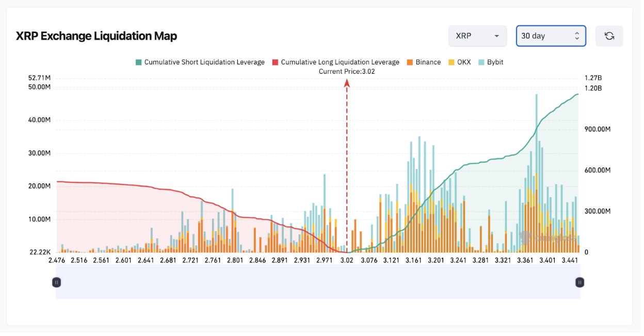Image resolution: width=644 pixels, height=336 pixels.
Task: Click the refresh icon button
Action: point(609,36)
